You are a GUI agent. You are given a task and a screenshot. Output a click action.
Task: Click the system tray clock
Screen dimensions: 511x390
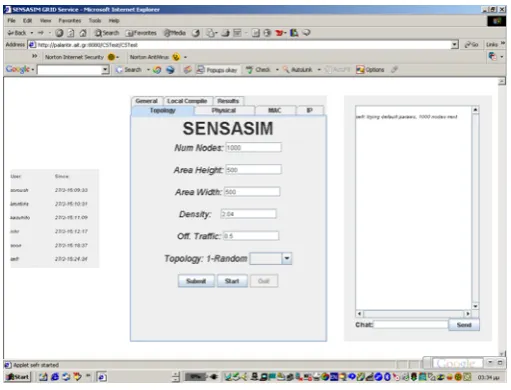pyautogui.click(x=488, y=377)
